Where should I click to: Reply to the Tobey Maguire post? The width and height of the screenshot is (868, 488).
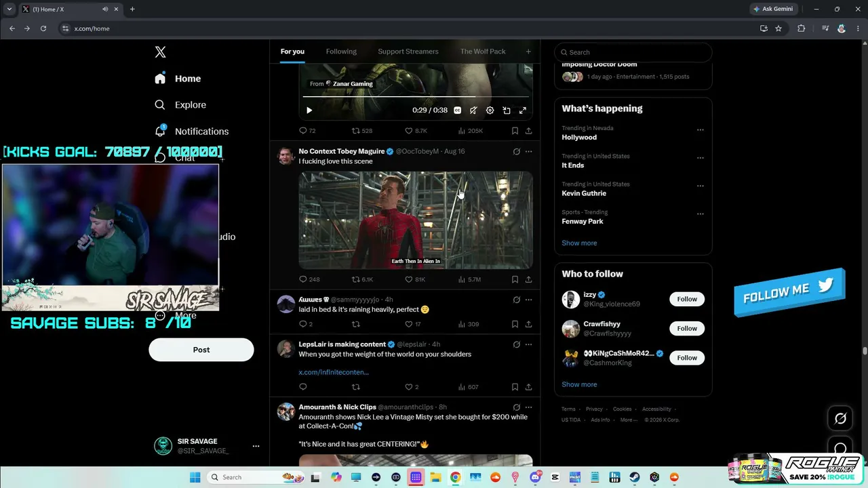[x=309, y=279]
